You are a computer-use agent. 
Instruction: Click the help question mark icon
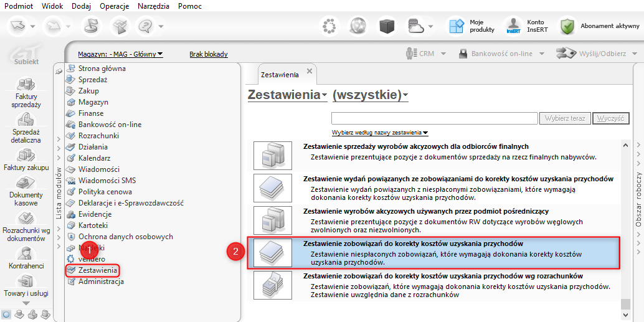(x=145, y=26)
